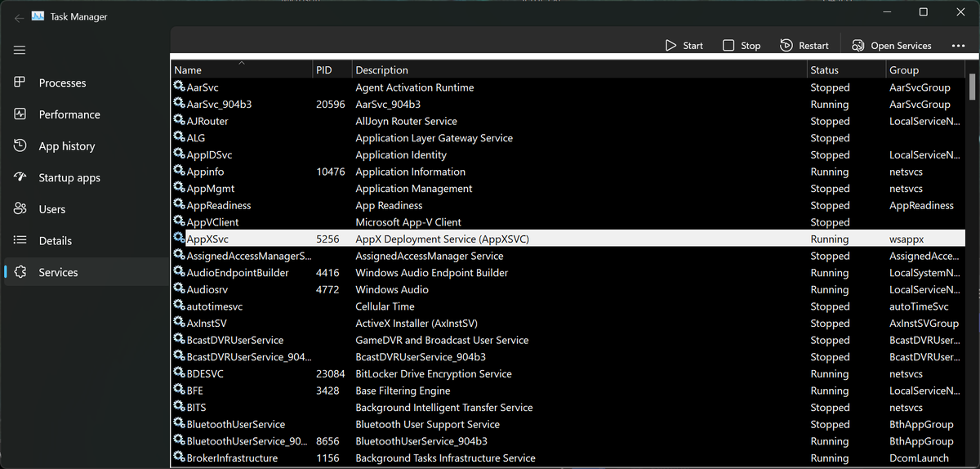Click the DcomLaunch group cell
The image size is (980, 469).
[919, 458]
